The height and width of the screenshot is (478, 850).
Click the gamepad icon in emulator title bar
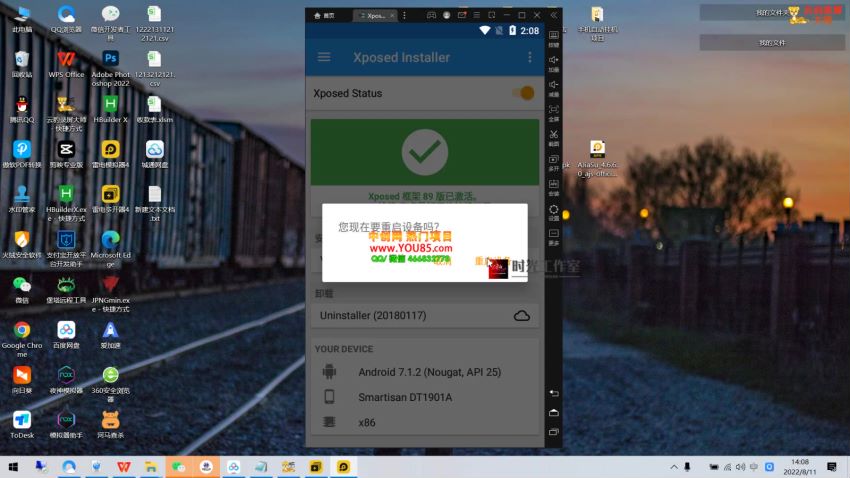[x=431, y=15]
